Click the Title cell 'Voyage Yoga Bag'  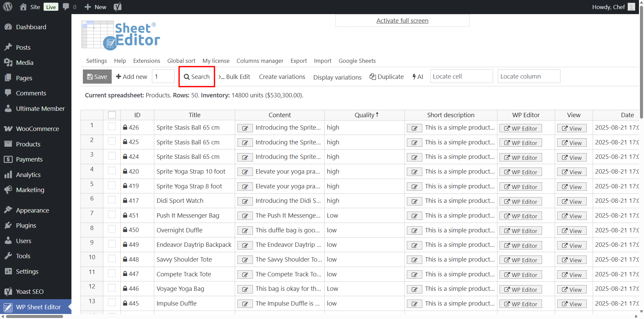tap(194, 288)
